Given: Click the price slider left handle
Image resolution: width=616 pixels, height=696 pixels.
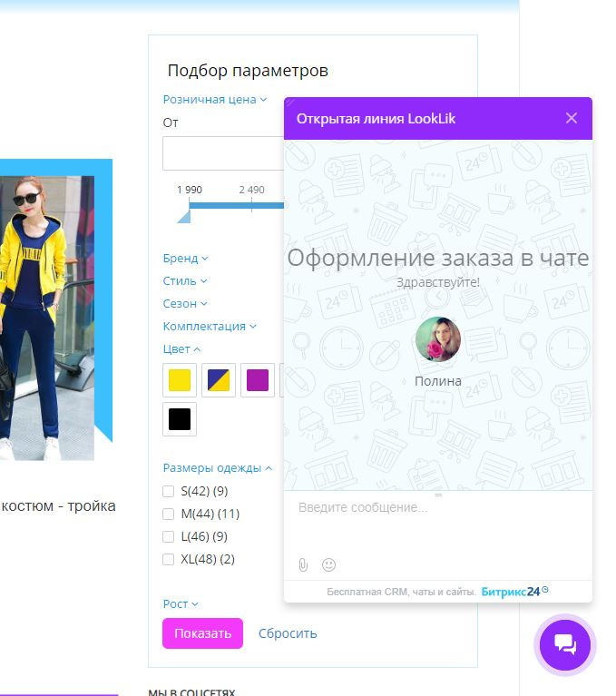Looking at the screenshot, I should coord(185,216).
